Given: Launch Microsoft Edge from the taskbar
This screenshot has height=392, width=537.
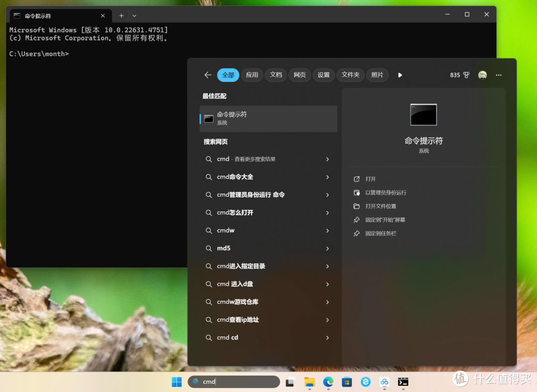Looking at the screenshot, I should pos(328,382).
